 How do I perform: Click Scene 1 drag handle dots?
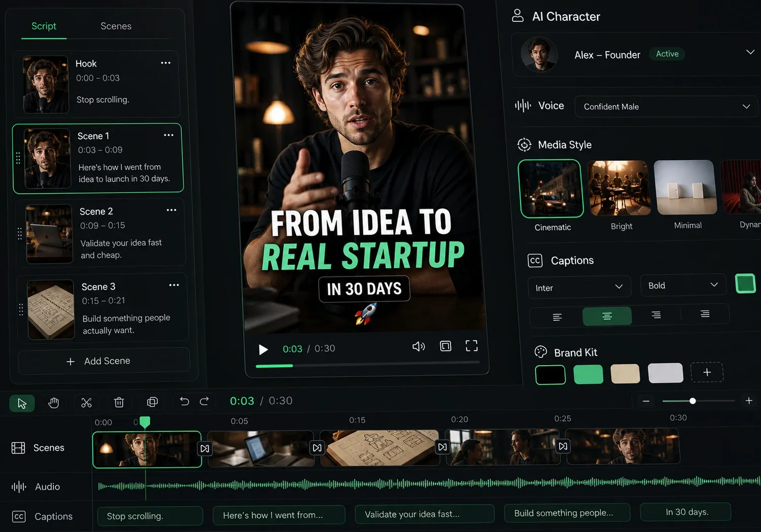tap(18, 158)
